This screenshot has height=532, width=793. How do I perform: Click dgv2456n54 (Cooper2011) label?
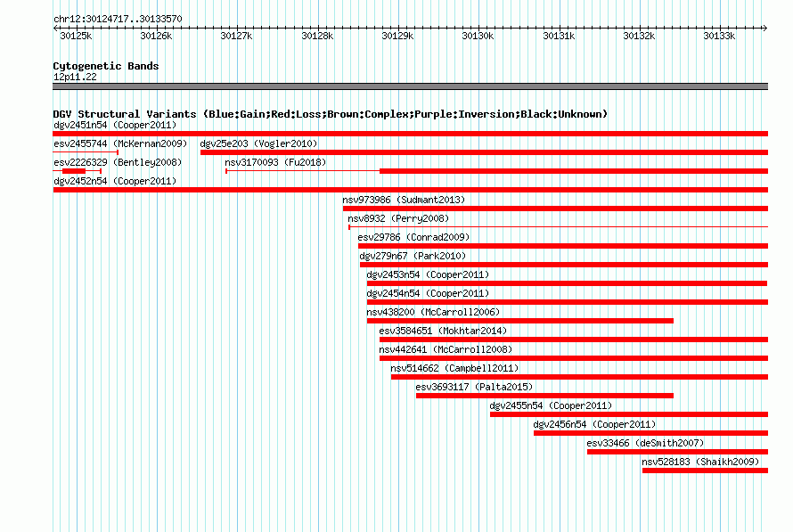coord(594,424)
